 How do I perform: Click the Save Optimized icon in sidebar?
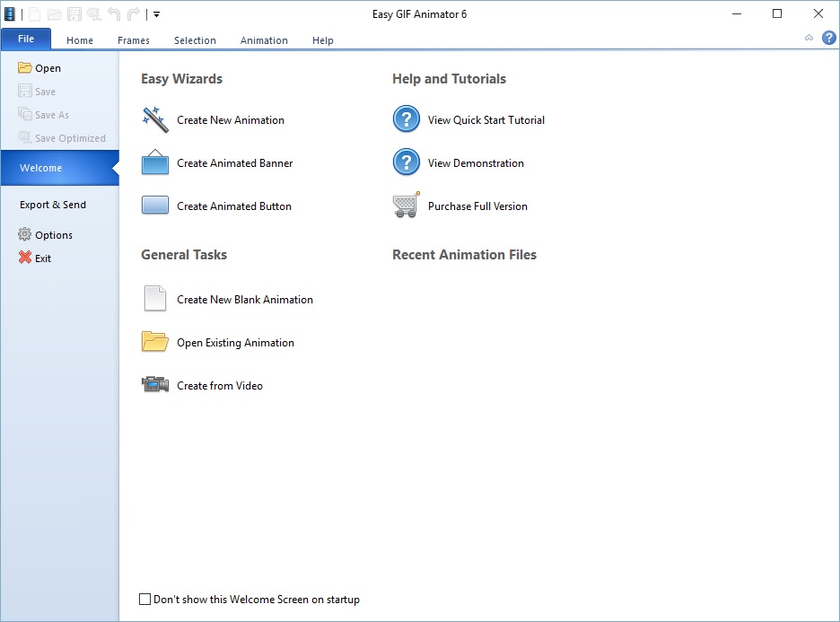tap(24, 137)
